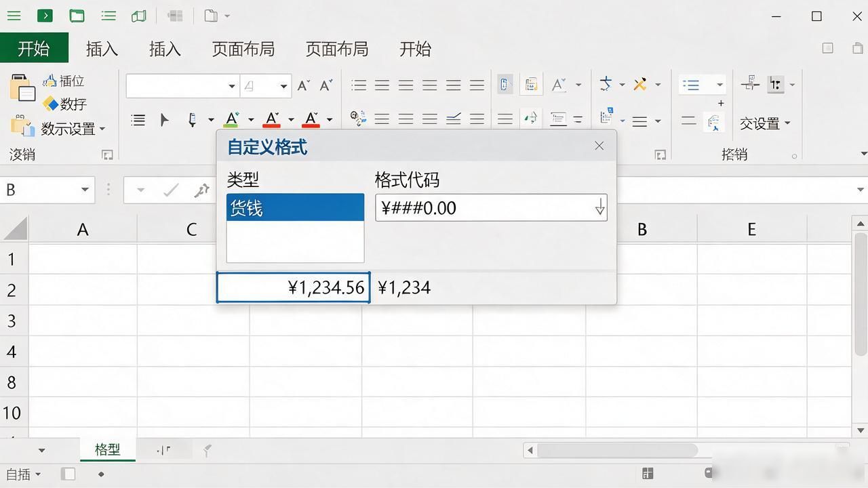Click the crossed tools icon in ribbon
Image resolution: width=868 pixels, height=488 pixels.
[x=639, y=84]
